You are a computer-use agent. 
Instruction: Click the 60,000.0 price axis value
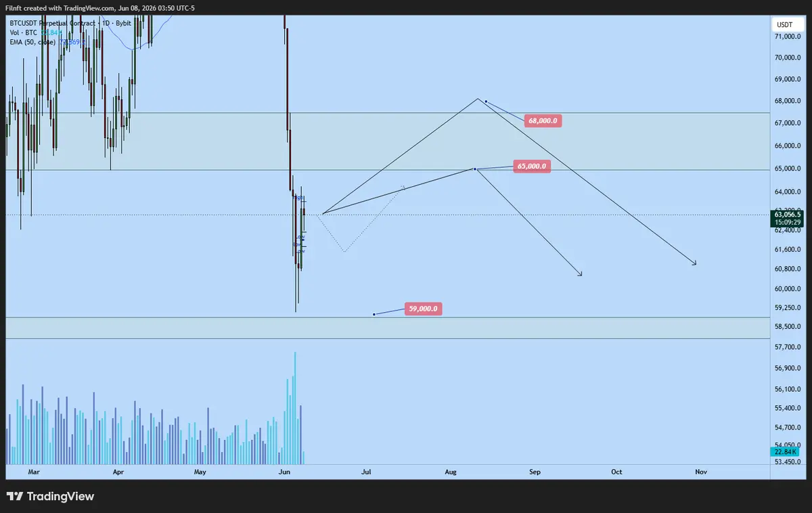click(787, 289)
